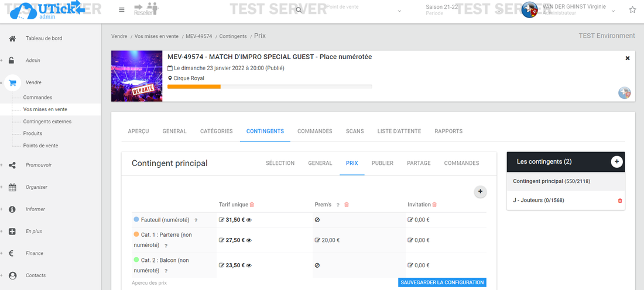This screenshot has height=290, width=644.
Task: Edit the 20,00 € Prem's Parterre price
Action: point(317,240)
